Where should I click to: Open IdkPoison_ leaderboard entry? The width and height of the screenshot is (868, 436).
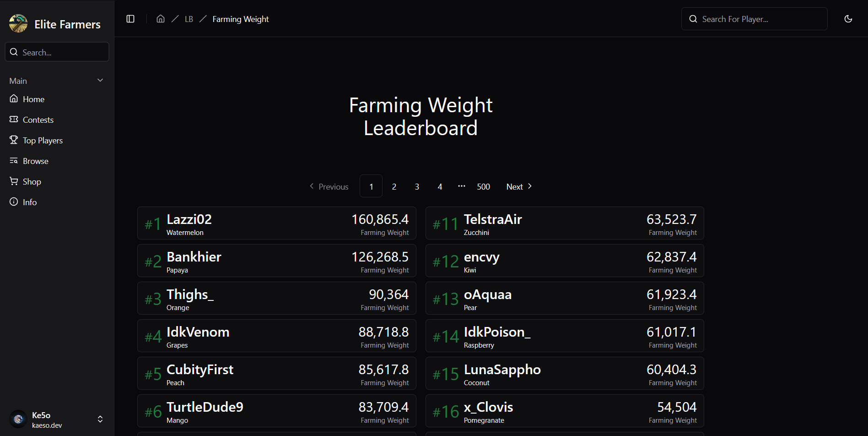click(x=565, y=336)
